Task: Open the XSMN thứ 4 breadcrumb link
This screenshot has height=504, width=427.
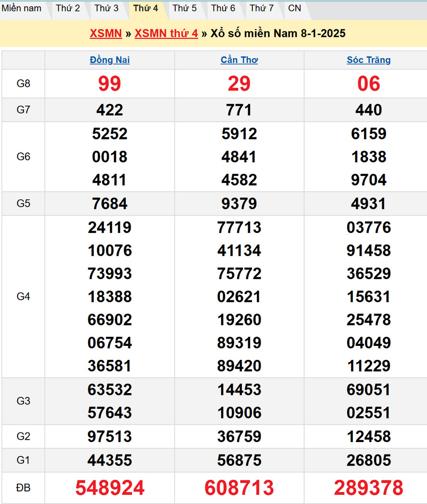Action: click(x=166, y=33)
